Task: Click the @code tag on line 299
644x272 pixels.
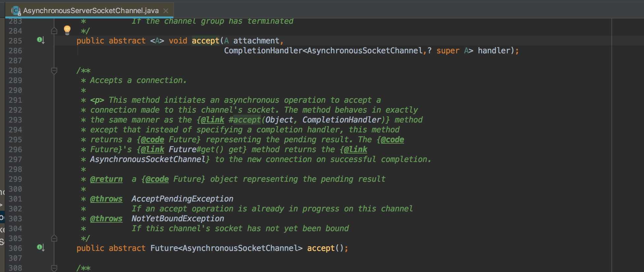Action: coord(157,179)
